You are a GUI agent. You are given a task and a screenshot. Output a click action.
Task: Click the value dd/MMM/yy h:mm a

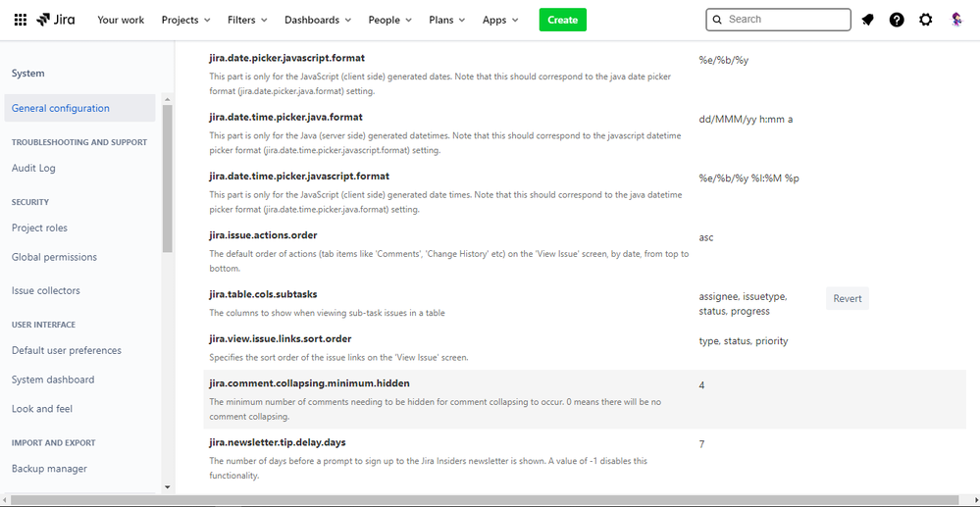click(746, 120)
